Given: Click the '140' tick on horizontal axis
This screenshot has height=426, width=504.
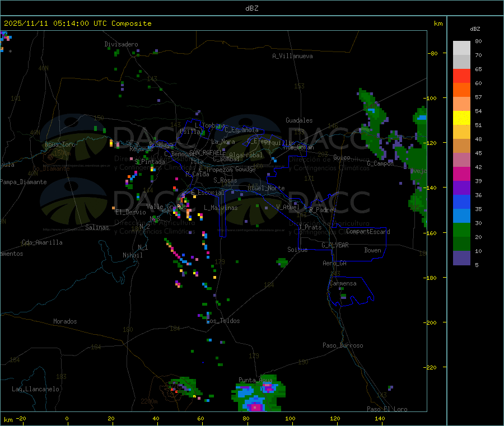Looking at the screenshot, I should [380, 418].
